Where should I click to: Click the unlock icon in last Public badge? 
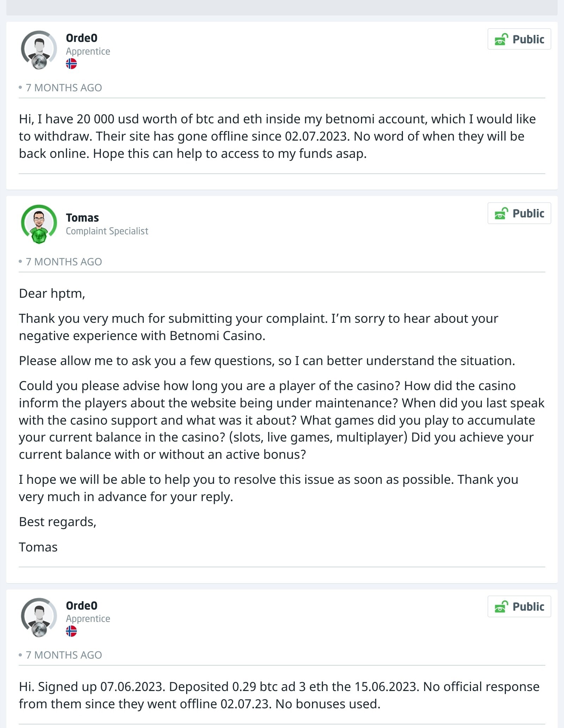pyautogui.click(x=501, y=606)
